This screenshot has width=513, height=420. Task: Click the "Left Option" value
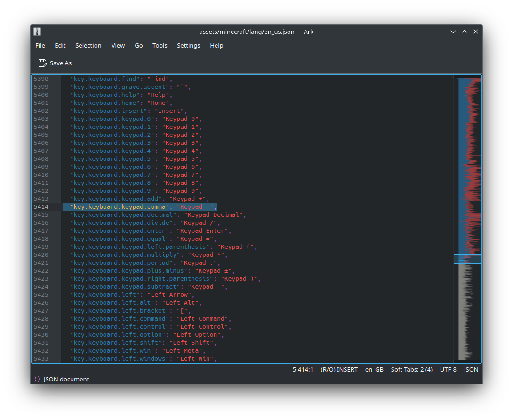coord(197,335)
